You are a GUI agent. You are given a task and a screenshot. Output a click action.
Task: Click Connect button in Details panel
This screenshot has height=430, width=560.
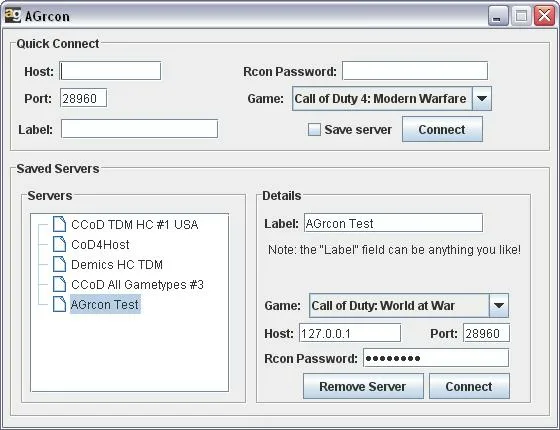(469, 386)
